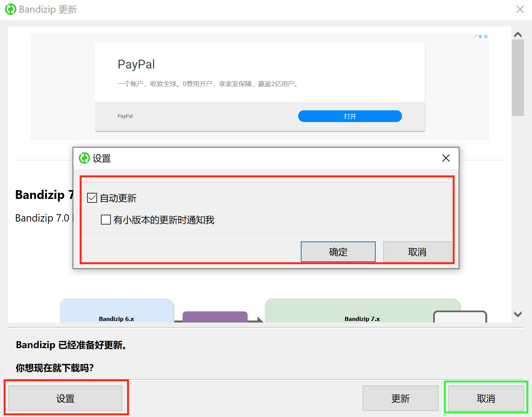The width and height of the screenshot is (532, 417).
Task: Click the 广告 ad info label
Action: point(478,37)
